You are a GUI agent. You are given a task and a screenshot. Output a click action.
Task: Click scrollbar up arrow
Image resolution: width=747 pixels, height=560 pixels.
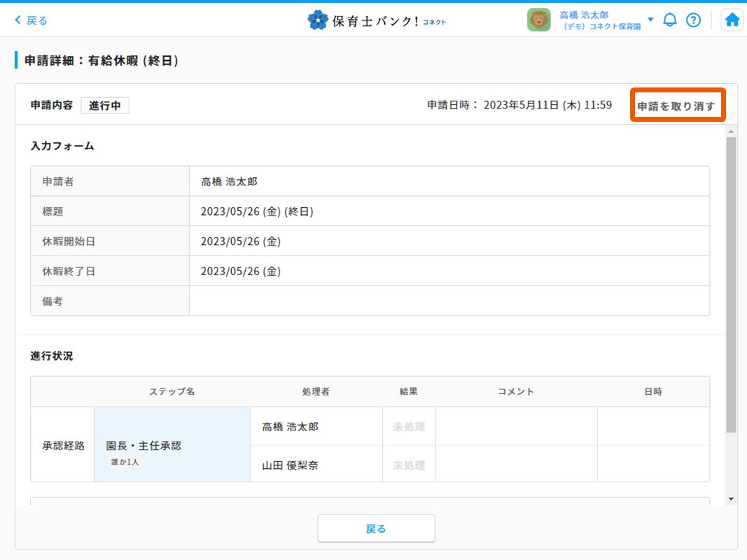[x=731, y=132]
